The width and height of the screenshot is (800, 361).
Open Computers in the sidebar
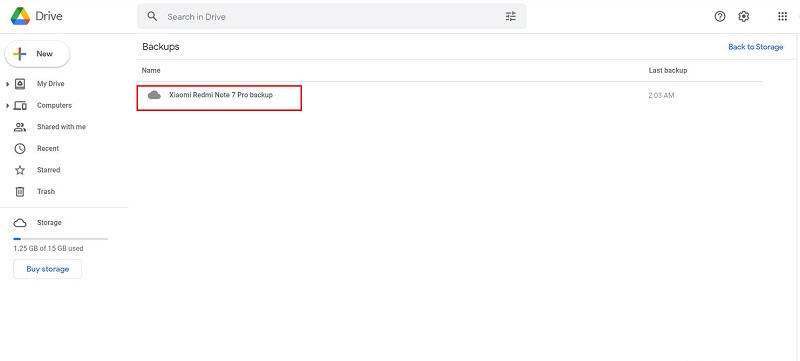[54, 106]
